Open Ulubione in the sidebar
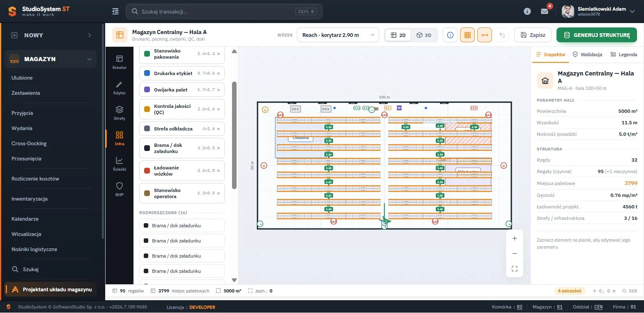The height and width of the screenshot is (313, 644). point(22,78)
